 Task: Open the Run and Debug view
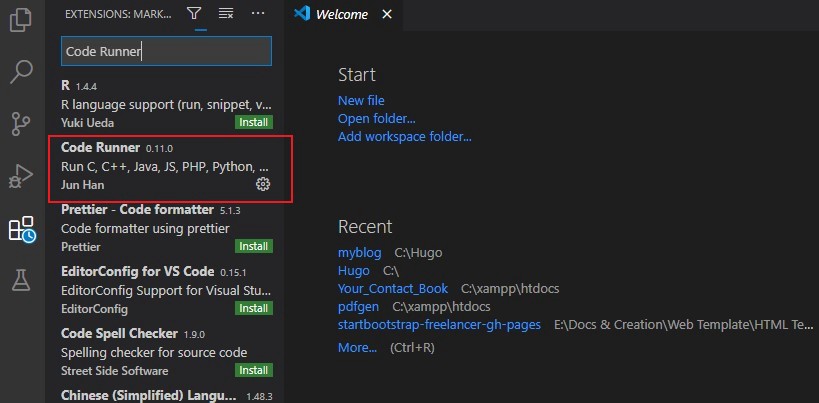[x=21, y=176]
